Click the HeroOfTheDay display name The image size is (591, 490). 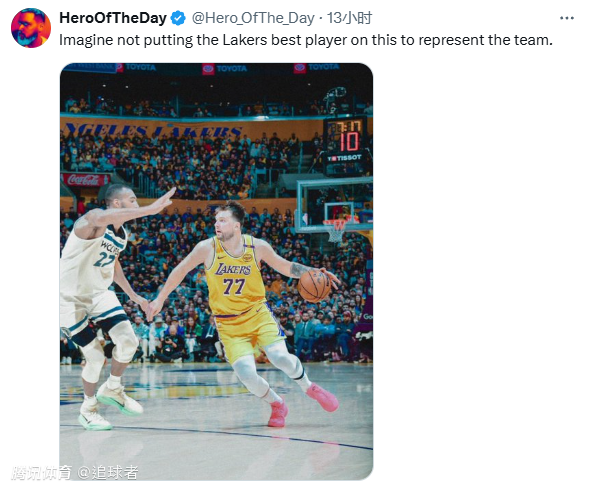coord(113,18)
